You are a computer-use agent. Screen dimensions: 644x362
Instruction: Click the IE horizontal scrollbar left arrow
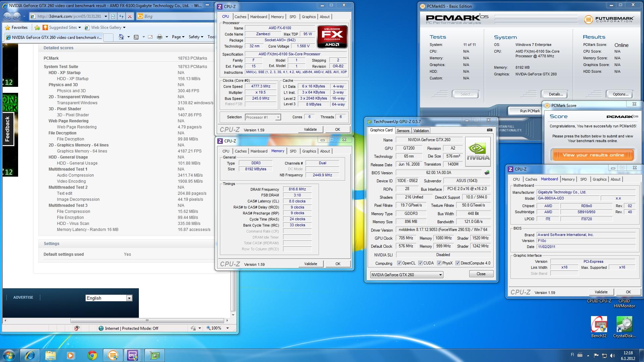[5, 320]
